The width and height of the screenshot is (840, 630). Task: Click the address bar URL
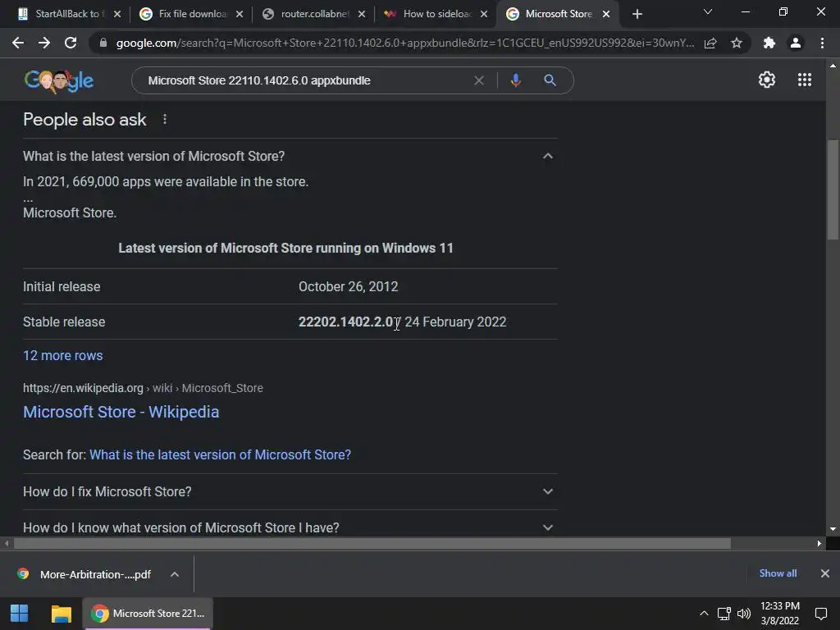point(405,43)
